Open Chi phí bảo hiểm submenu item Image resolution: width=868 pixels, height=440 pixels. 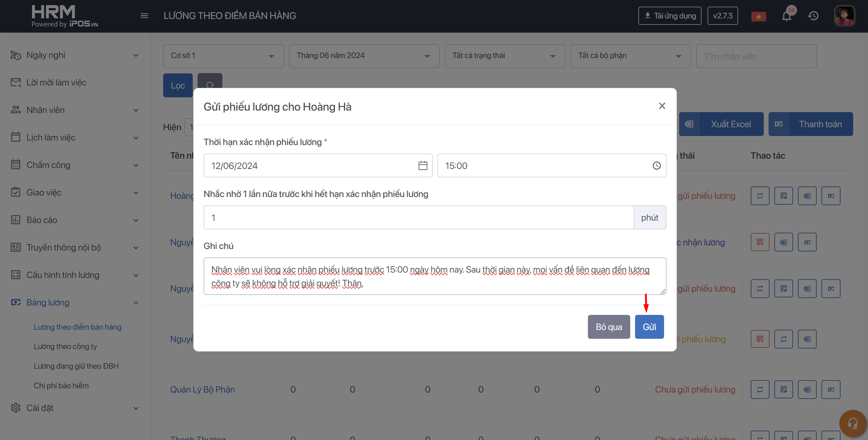[x=61, y=385]
